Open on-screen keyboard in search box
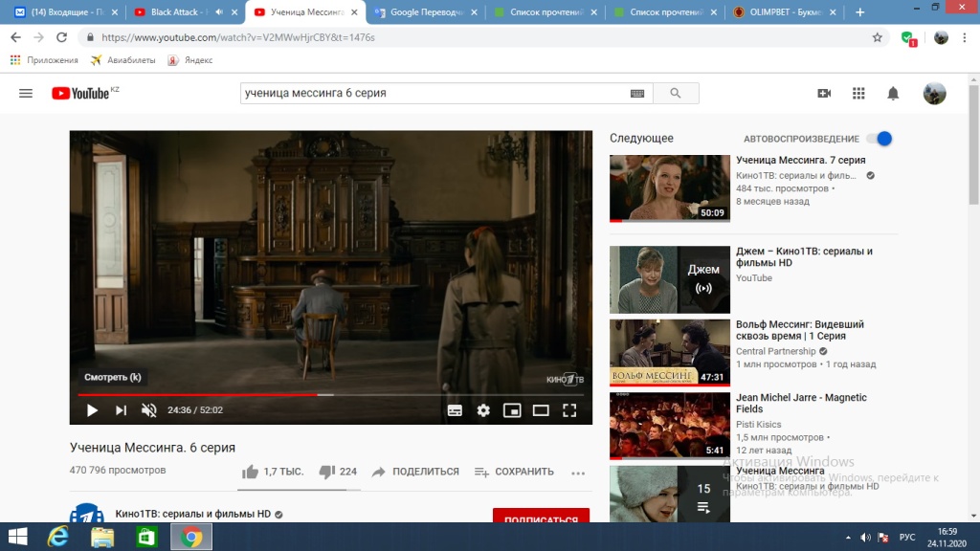 point(636,93)
